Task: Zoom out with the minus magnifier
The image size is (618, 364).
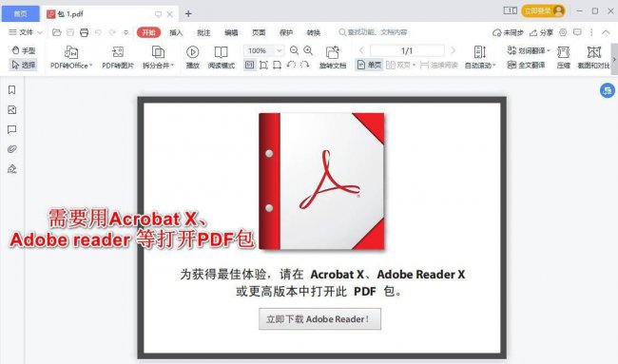Action: 294,50
